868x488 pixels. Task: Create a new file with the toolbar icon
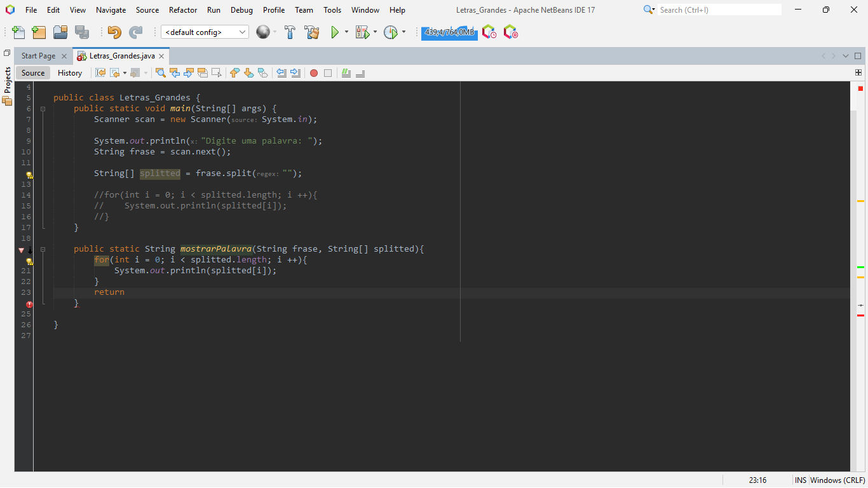19,32
